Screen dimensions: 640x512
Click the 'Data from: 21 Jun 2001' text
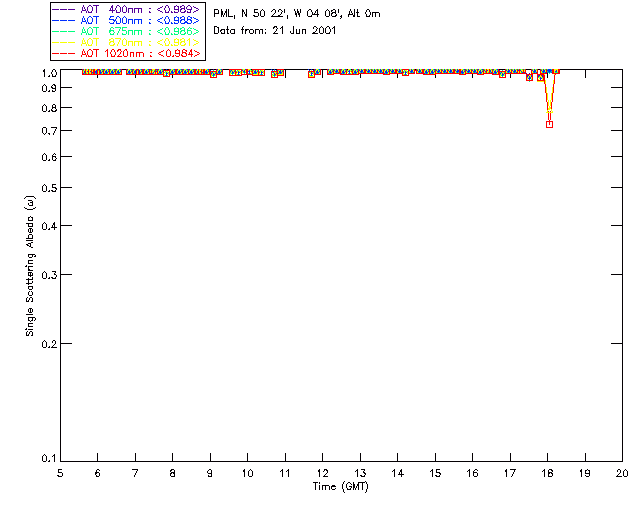(274, 31)
